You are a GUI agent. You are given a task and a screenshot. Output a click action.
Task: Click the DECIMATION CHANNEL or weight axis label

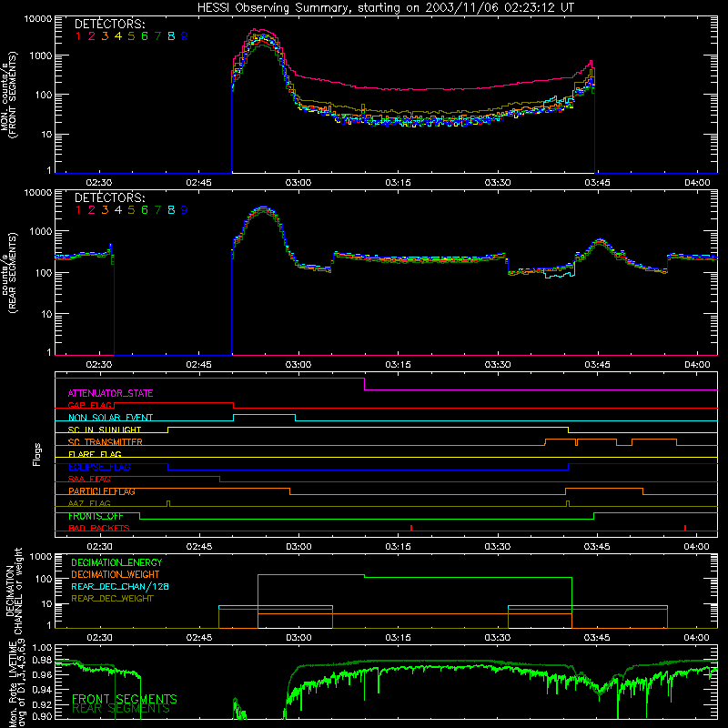click(15, 591)
